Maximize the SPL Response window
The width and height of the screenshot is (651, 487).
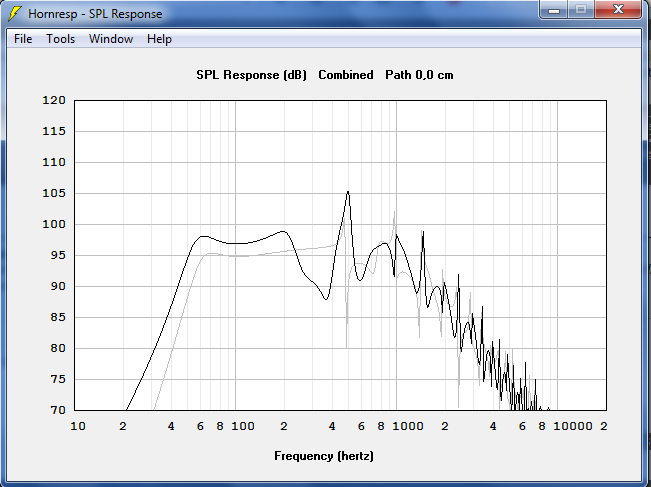pos(581,11)
